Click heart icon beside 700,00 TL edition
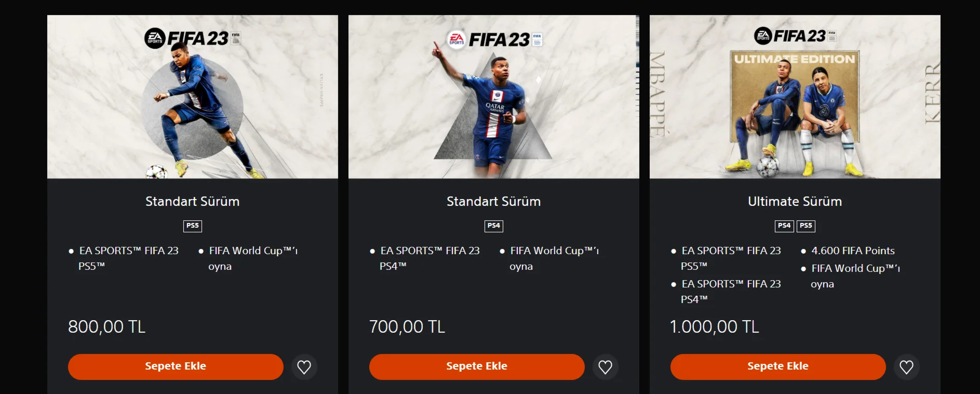The width and height of the screenshot is (980, 394). [605, 367]
